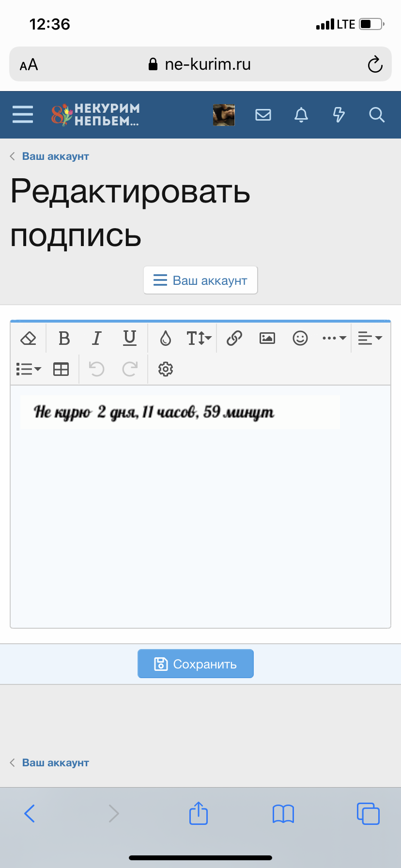Viewport: 401px width, 868px height.
Task: Insert a link with chain icon
Action: [234, 338]
